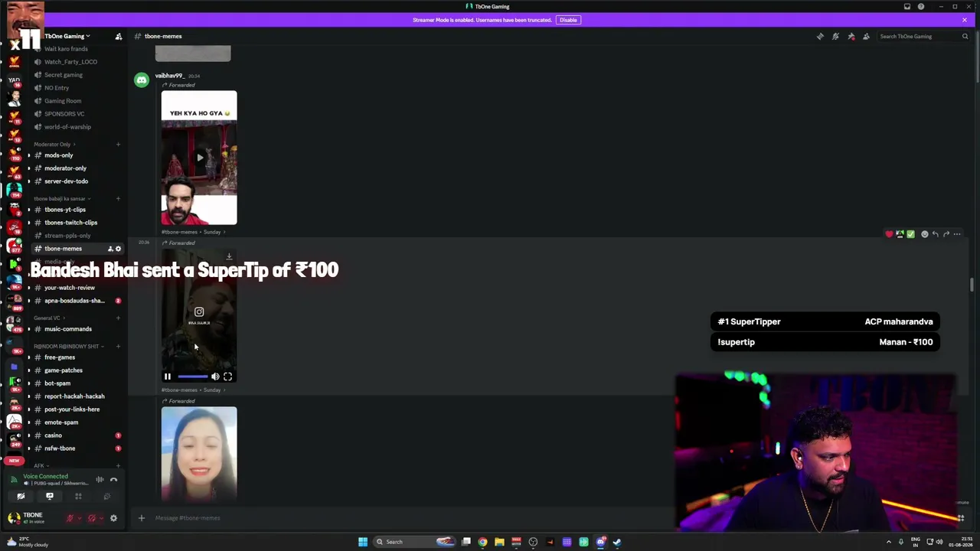980x551 pixels.
Task: Click the Search TbOne Gaming field
Action: click(923, 36)
